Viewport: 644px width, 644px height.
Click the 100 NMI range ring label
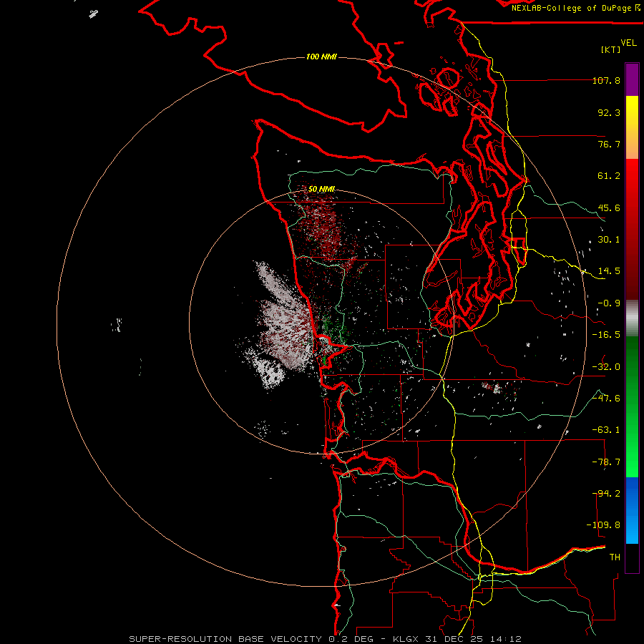coord(321,57)
